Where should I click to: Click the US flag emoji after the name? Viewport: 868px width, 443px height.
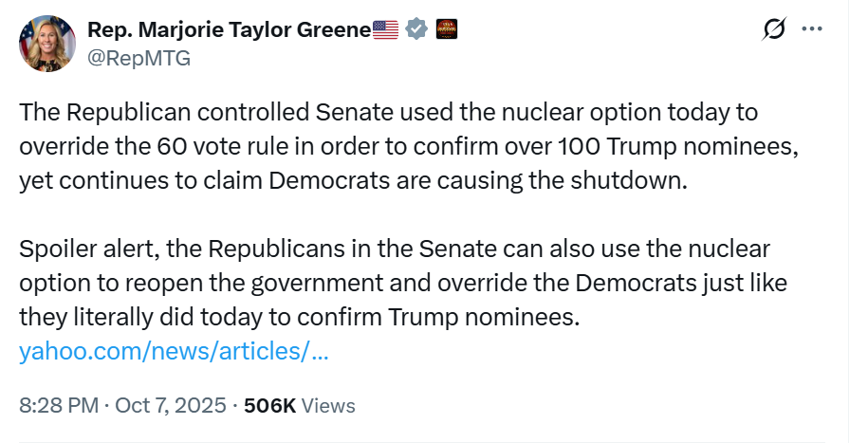pos(386,29)
